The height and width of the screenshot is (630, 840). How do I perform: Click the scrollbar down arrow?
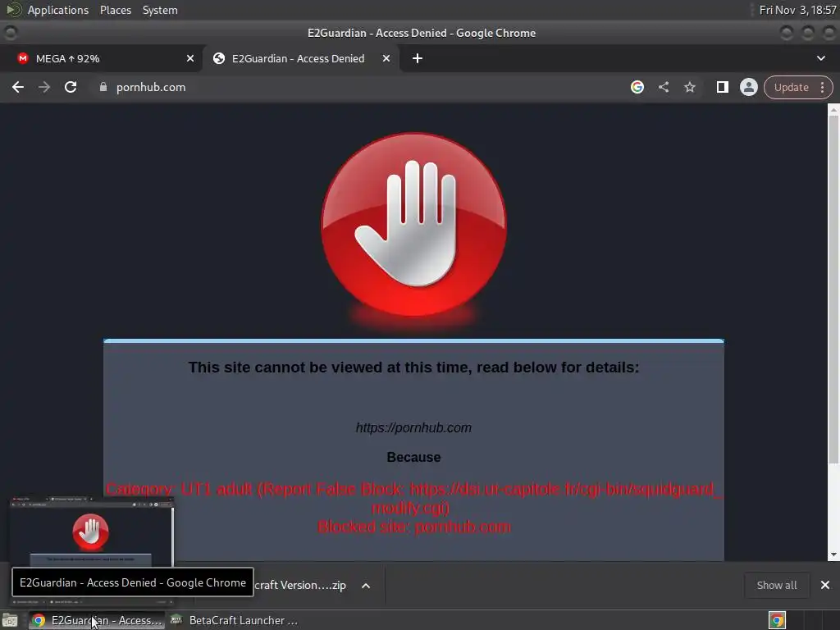pyautogui.click(x=833, y=555)
